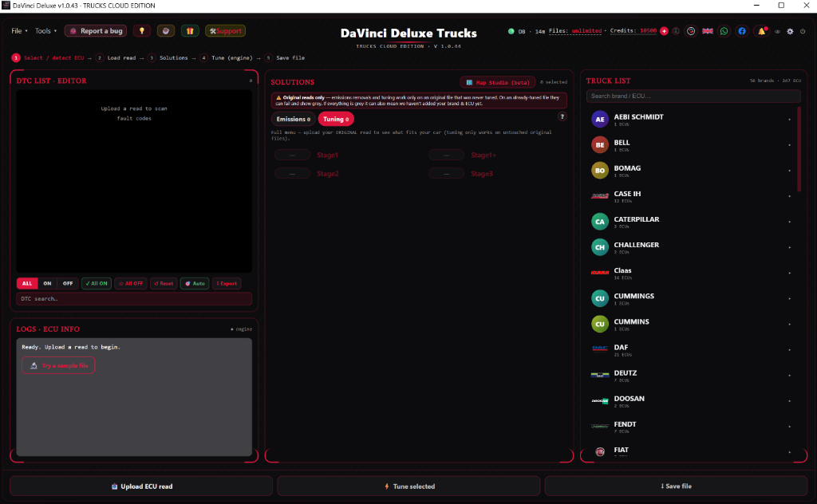Click the coffee cup icon button
Image resolution: width=817 pixels, height=504 pixels.
click(166, 31)
